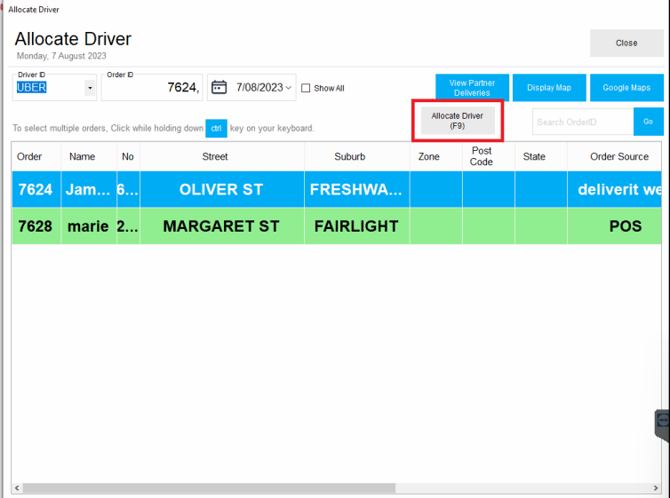Click the Close button
Screen dimensions: 670x498
626,43
